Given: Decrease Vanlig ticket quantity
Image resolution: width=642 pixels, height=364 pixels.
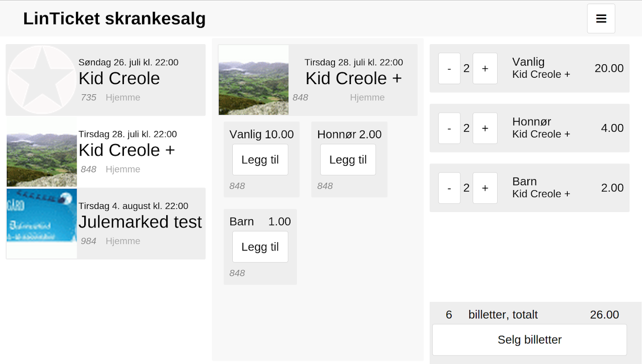Looking at the screenshot, I should [449, 68].
